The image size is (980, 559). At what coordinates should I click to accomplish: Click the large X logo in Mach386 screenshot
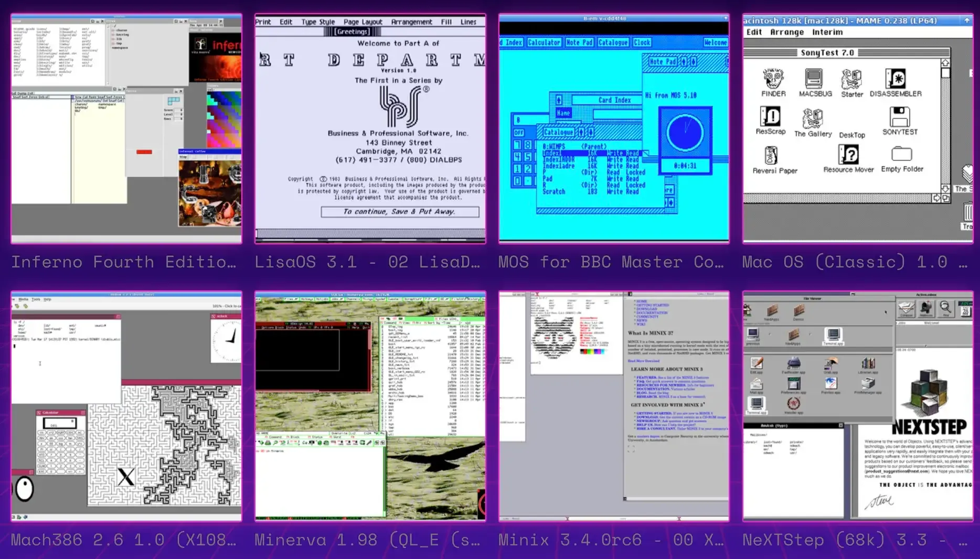126,477
